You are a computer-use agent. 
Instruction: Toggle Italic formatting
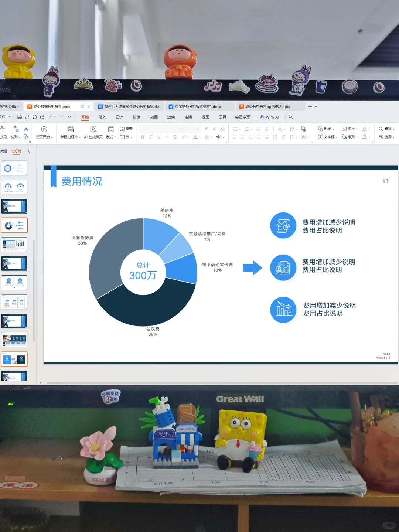151,137
